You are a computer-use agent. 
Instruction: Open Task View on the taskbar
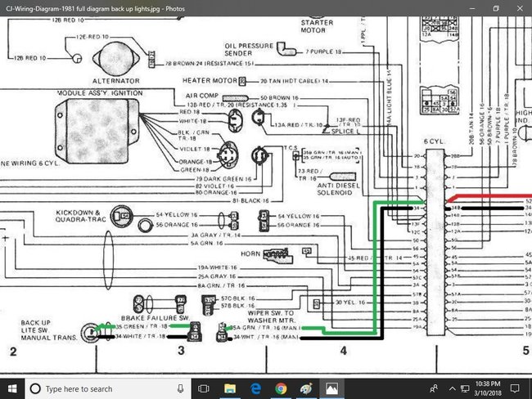point(204,388)
